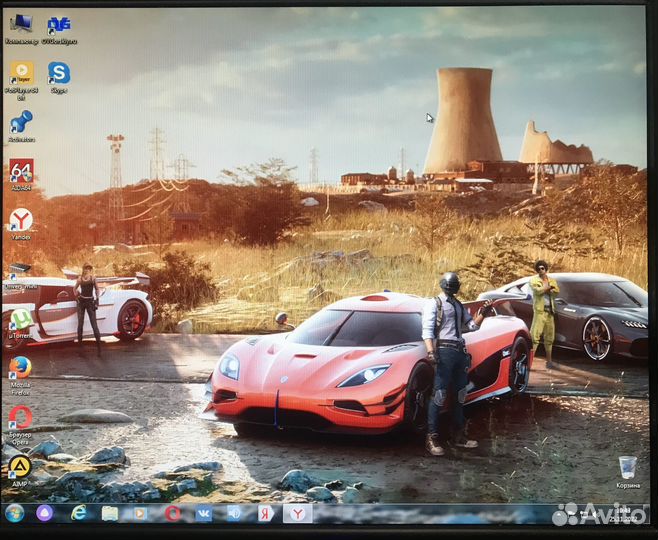Click the uTorrent label text
658x540 pixels.
pyautogui.click(x=20, y=336)
